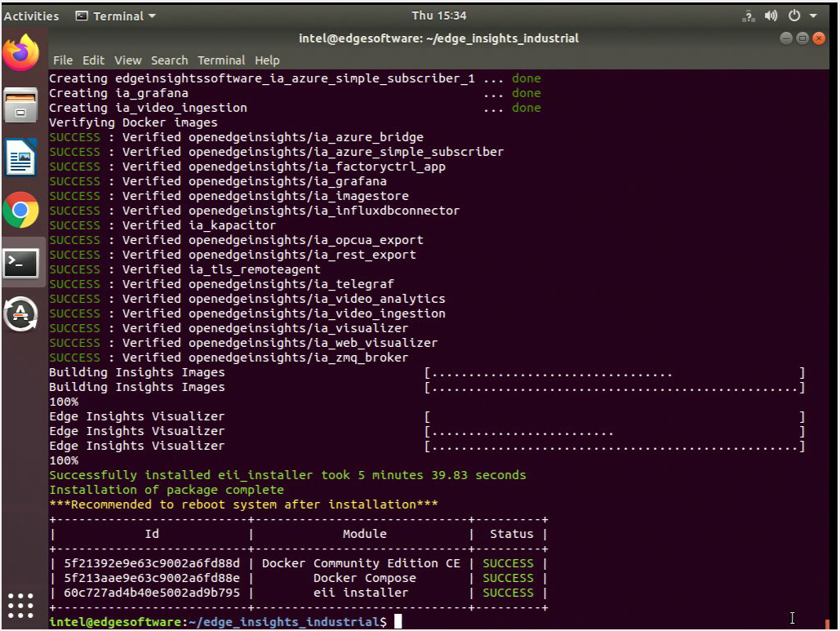Open Google Chrome from the dock
Screen dimensions: 840x631
21,210
